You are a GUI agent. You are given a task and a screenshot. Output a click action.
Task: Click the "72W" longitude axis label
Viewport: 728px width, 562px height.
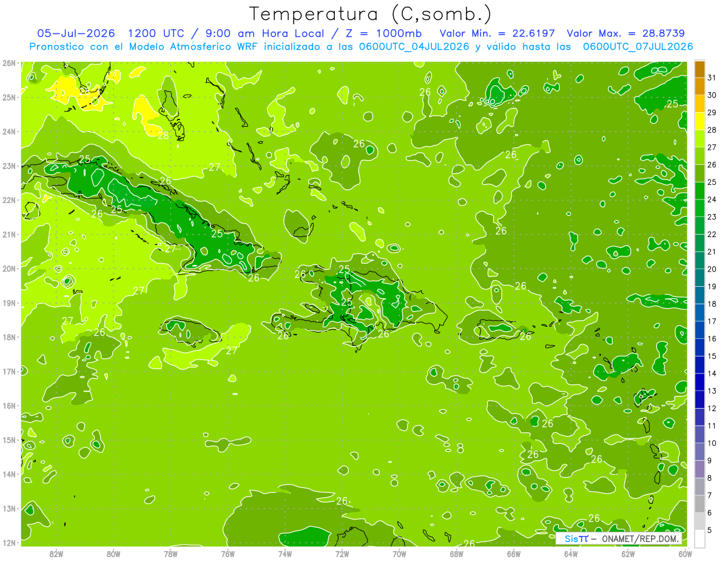tap(342, 554)
